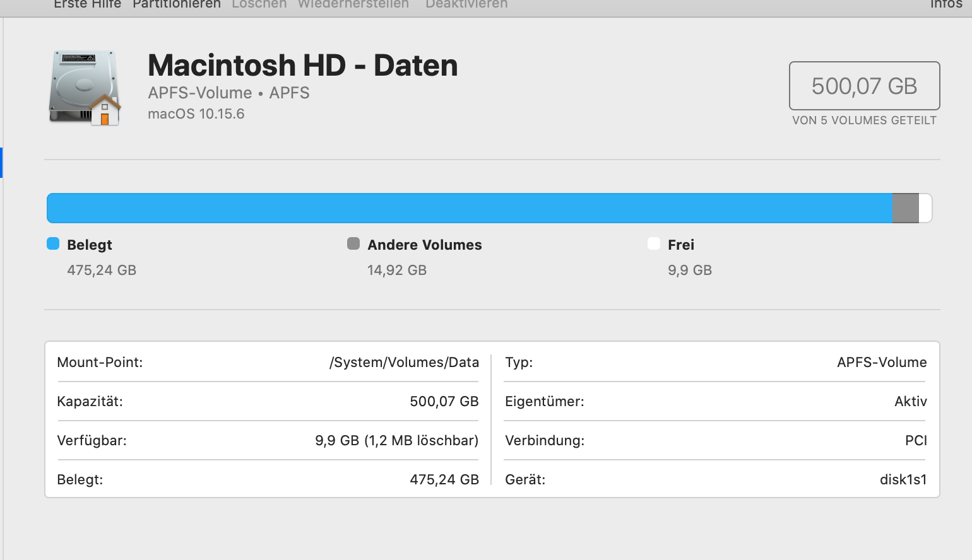The width and height of the screenshot is (972, 560).
Task: Open the Partitionieren toolbar option
Action: click(177, 4)
